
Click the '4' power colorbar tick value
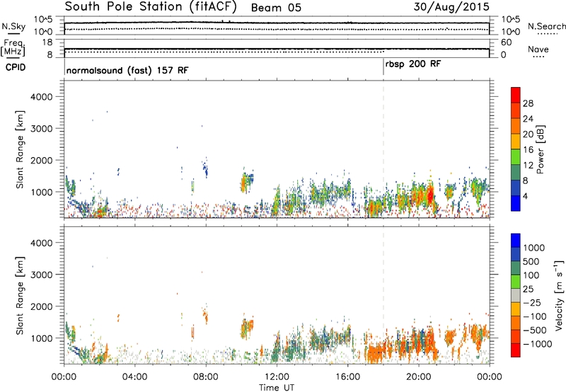[526, 197]
